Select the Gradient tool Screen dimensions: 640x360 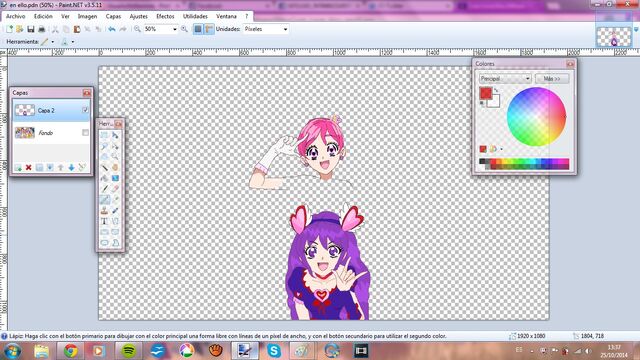pyautogui.click(x=116, y=178)
